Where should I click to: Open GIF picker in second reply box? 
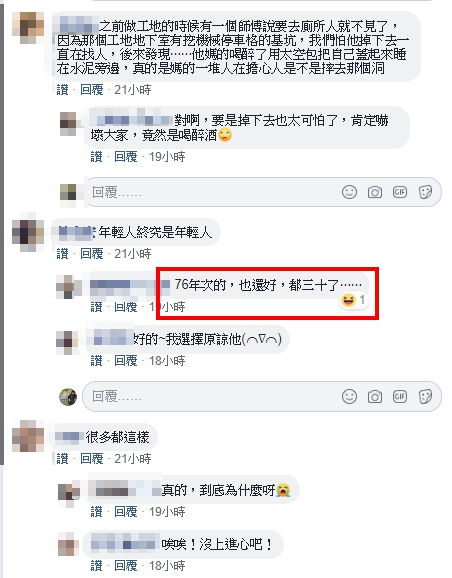pyautogui.click(x=400, y=397)
